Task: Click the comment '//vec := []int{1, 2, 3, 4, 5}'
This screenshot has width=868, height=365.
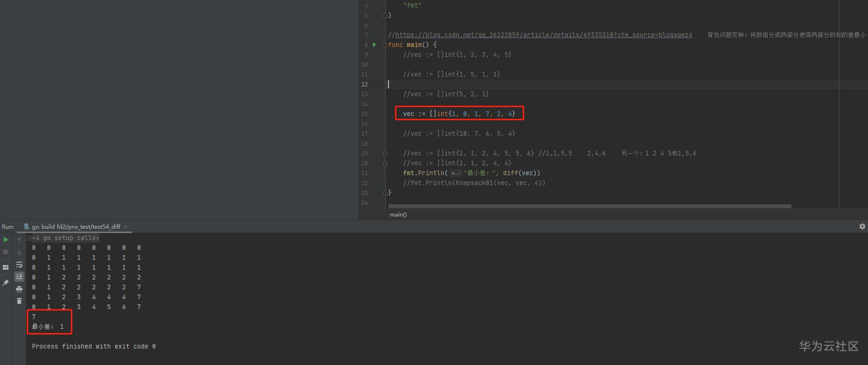Action: [457, 54]
